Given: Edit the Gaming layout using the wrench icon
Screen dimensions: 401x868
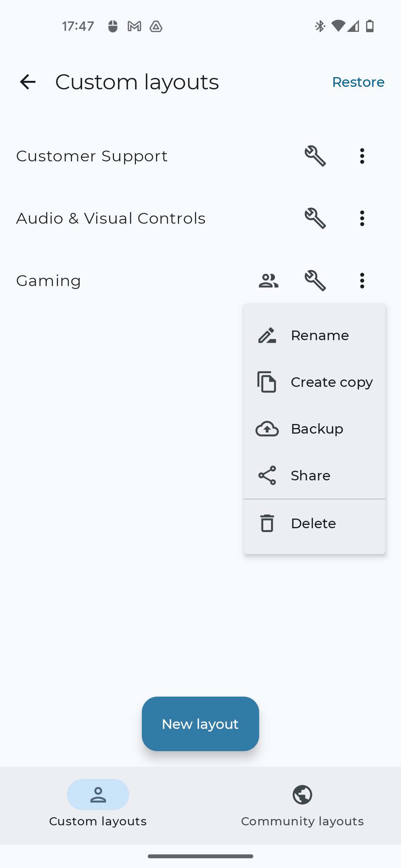Looking at the screenshot, I should [x=315, y=281].
